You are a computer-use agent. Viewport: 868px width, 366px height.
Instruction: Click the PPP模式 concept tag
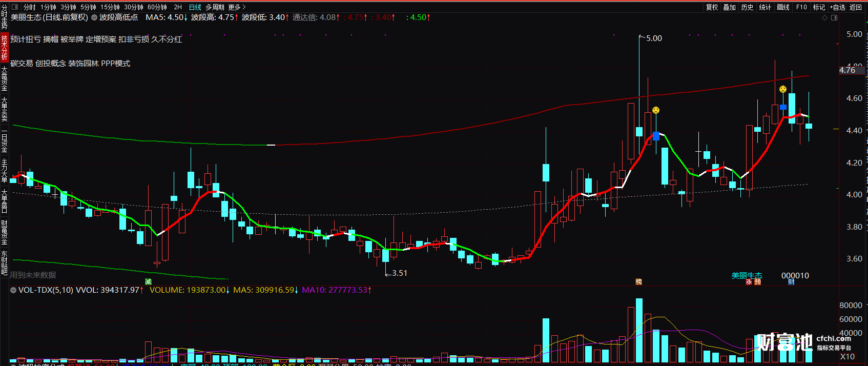pyautogui.click(x=116, y=64)
